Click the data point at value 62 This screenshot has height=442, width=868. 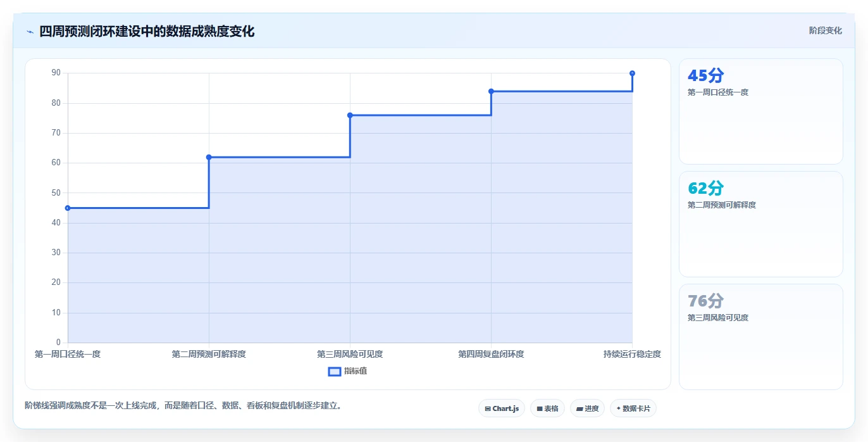click(209, 157)
